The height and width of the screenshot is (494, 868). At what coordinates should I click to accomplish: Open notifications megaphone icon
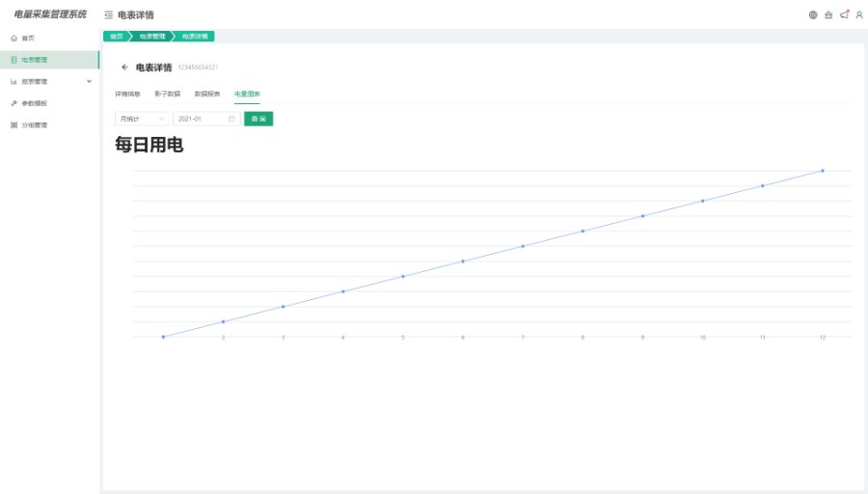(x=844, y=14)
